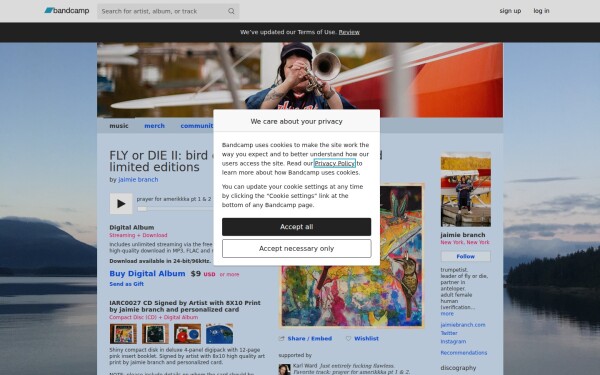Click 'Streaming + Download' text
The image size is (600, 375).
138,235
